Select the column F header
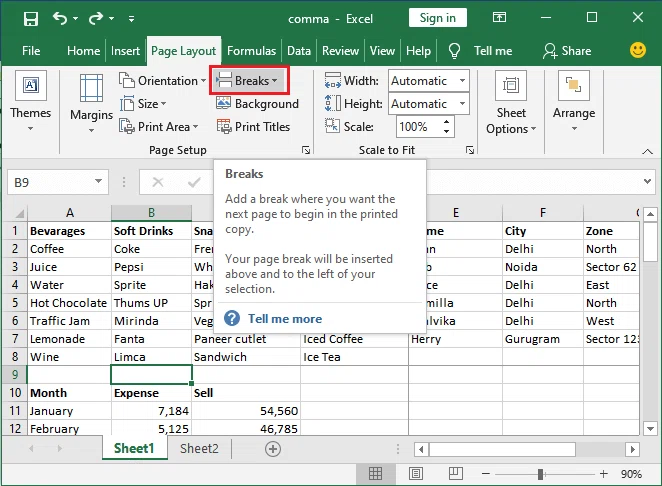662x486 pixels. pos(543,212)
